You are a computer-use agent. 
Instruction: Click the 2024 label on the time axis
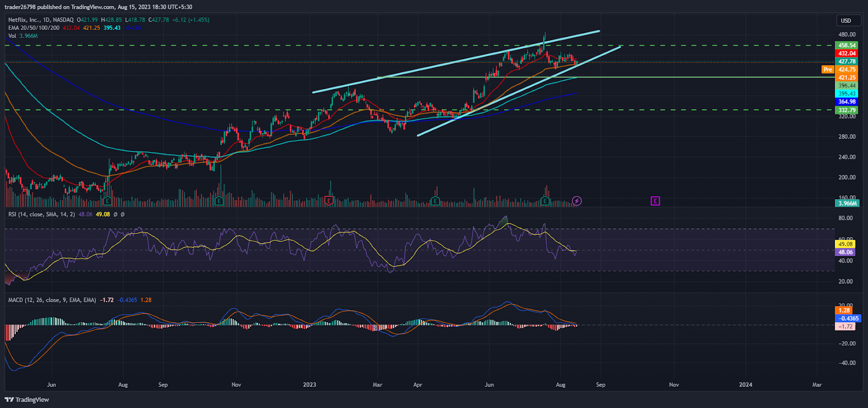click(746, 385)
